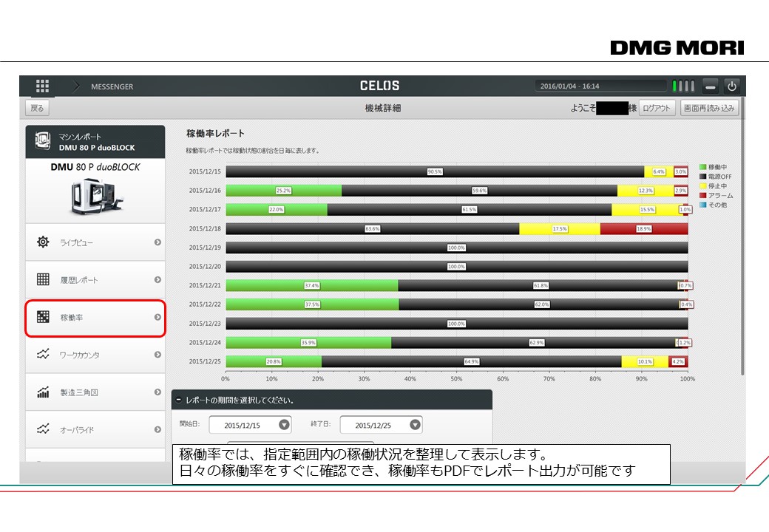
Task: Click the 稼働率レポート heading
Action: point(215,133)
